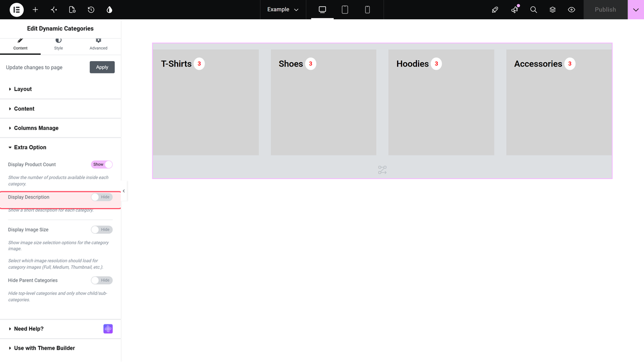The height and width of the screenshot is (362, 644).
Task: Toggle Hide Parent Categories switch
Action: tap(102, 280)
